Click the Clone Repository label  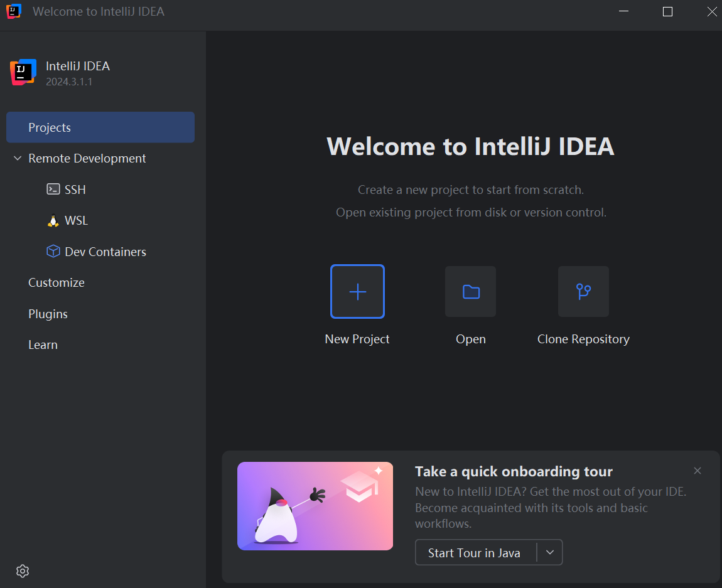[583, 339]
